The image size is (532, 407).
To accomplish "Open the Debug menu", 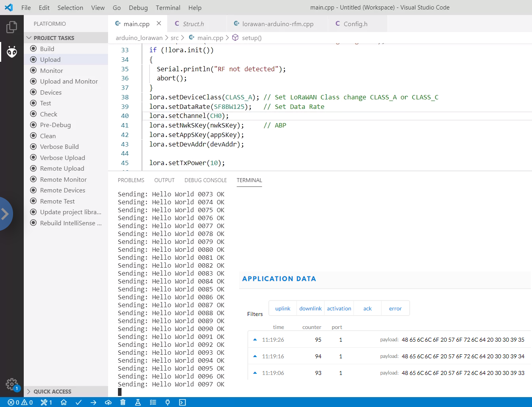I will (138, 8).
